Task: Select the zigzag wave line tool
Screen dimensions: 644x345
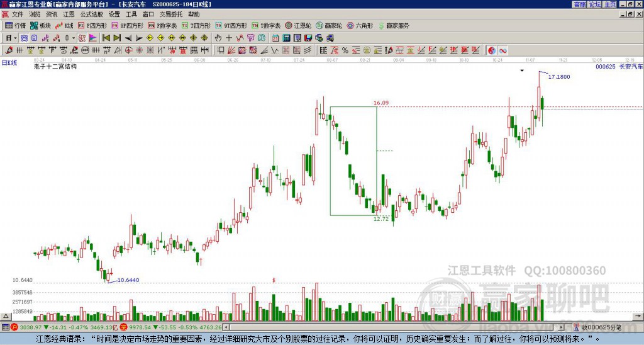Action: (275, 50)
